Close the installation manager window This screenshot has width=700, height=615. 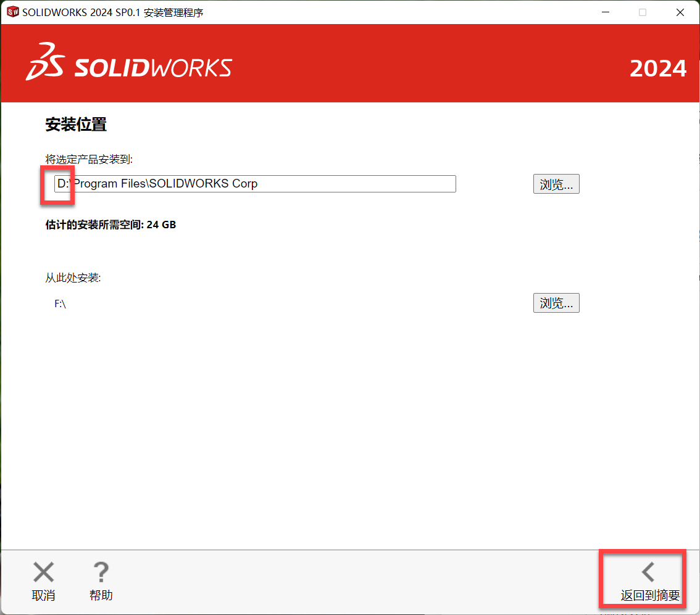click(x=680, y=12)
